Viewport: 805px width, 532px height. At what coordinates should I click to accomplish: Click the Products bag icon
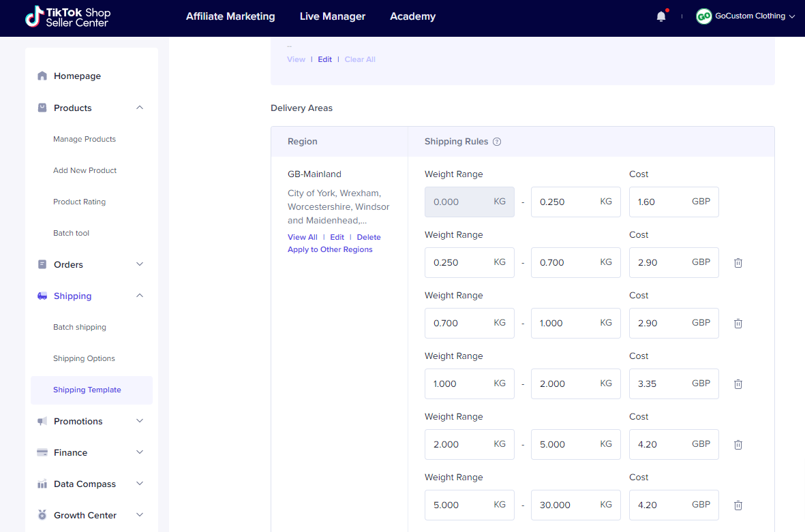pyautogui.click(x=42, y=108)
